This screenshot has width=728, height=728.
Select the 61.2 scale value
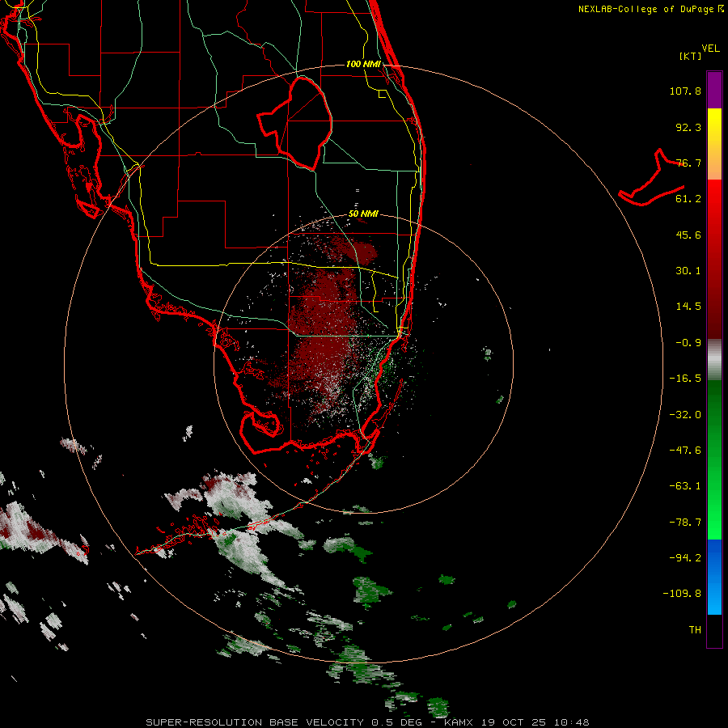(x=688, y=199)
